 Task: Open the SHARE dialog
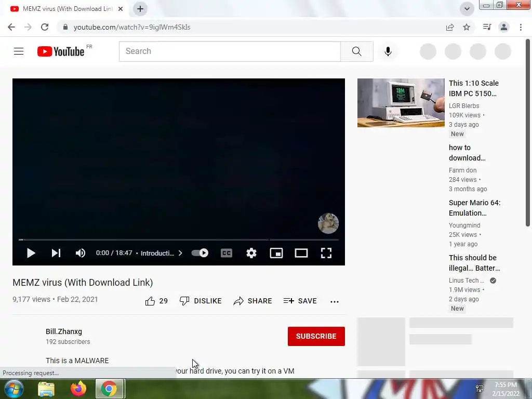252,301
